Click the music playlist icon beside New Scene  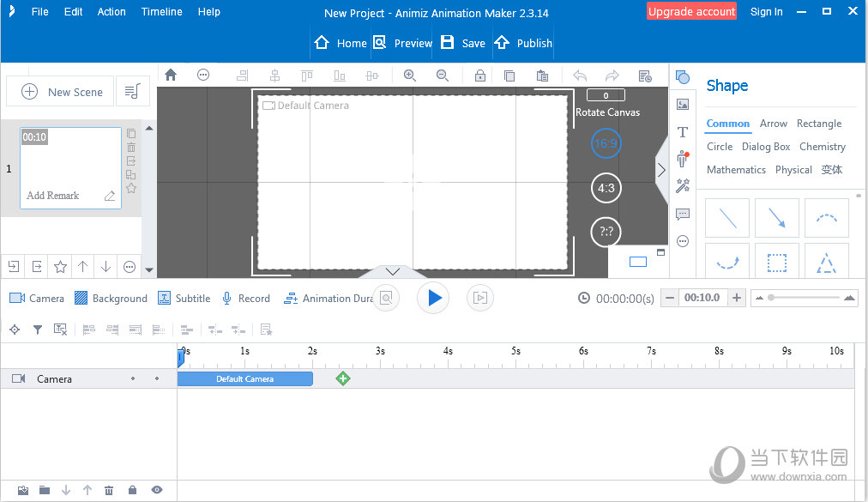[x=132, y=92]
